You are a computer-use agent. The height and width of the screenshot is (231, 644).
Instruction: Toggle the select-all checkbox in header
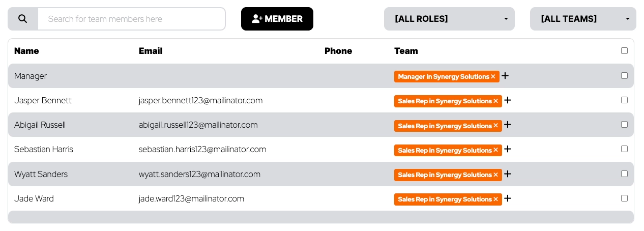pos(624,51)
